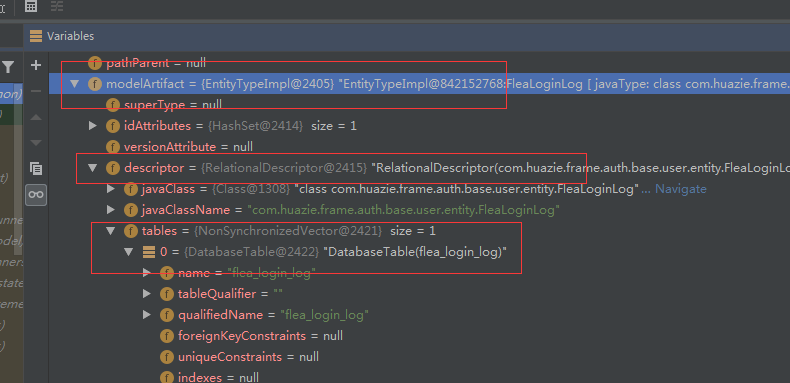This screenshot has width=790, height=383.
Task: Click the Variables panel title
Action: (71, 36)
